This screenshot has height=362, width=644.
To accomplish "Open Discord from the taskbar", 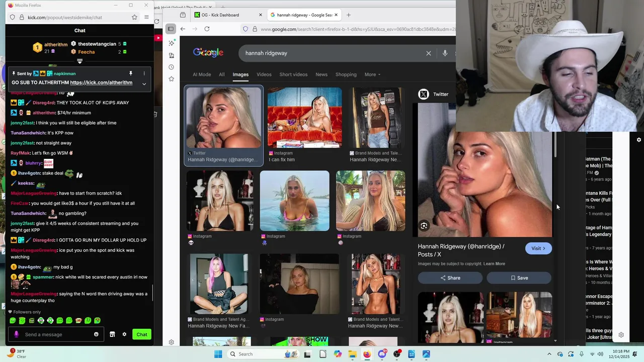I will (382, 354).
